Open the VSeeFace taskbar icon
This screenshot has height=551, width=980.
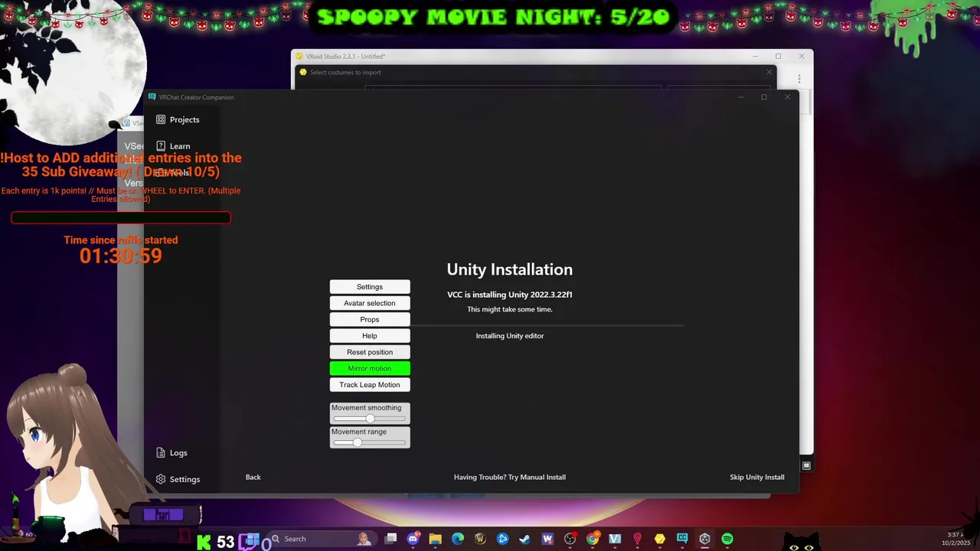point(615,539)
